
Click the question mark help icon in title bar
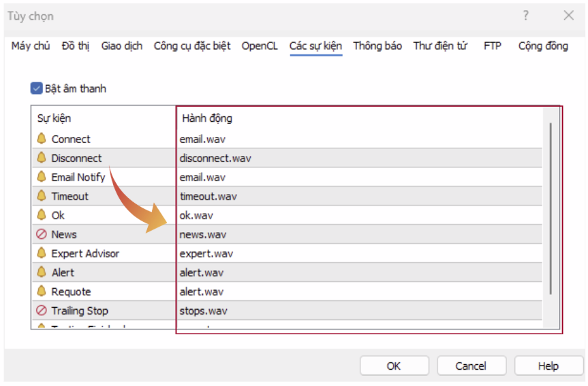pos(525,16)
